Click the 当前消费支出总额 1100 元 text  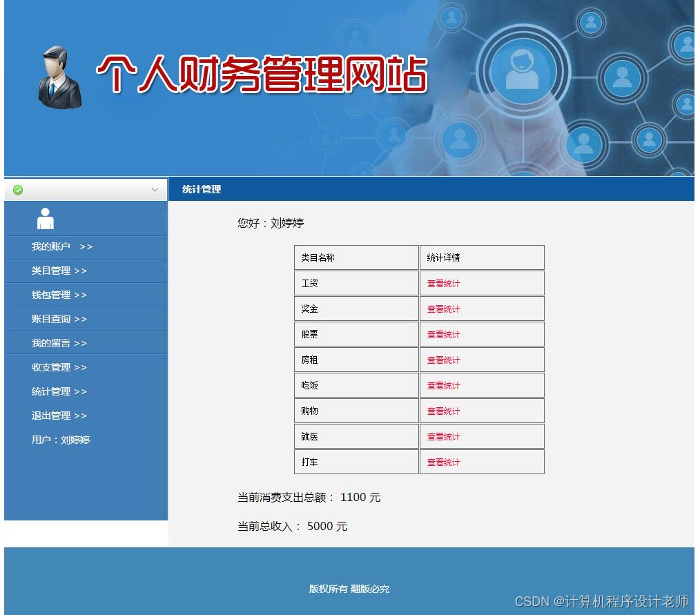point(309,497)
